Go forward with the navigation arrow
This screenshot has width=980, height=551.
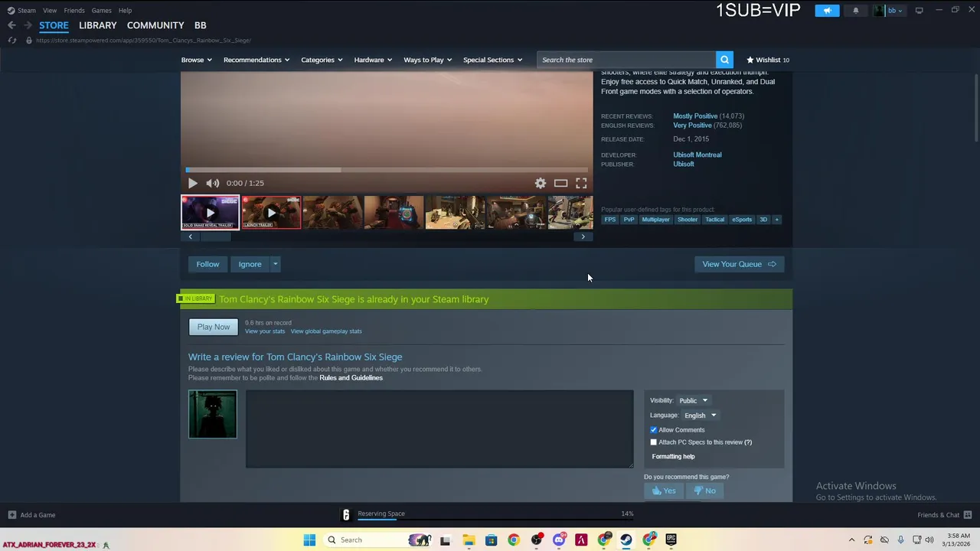pyautogui.click(x=28, y=25)
